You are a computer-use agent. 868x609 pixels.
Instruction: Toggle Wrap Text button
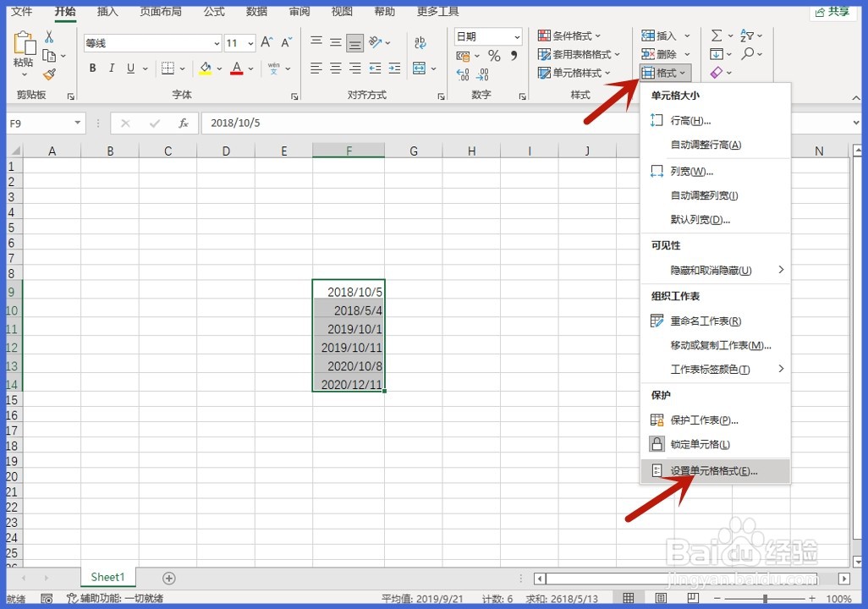(420, 42)
